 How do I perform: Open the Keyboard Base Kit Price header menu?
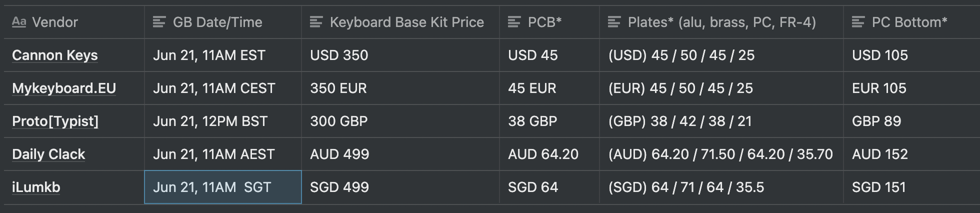[x=406, y=22]
